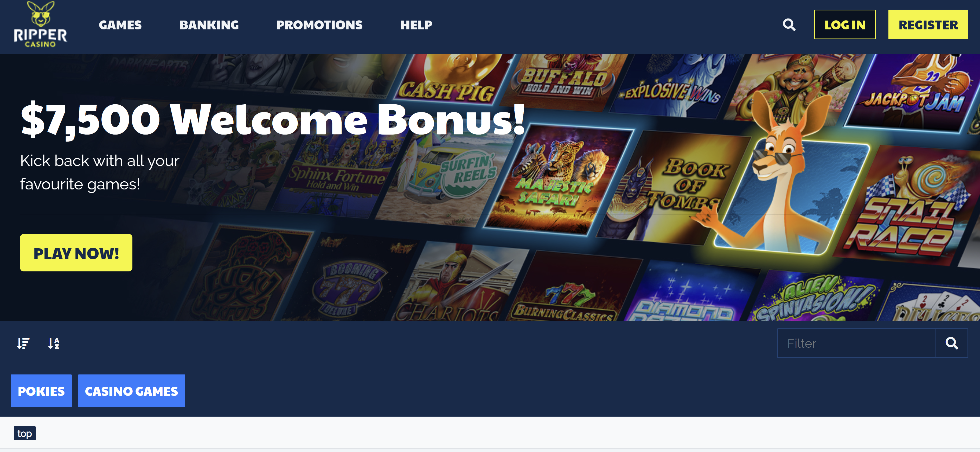
Task: Submit the filter search magnifier button
Action: click(951, 343)
